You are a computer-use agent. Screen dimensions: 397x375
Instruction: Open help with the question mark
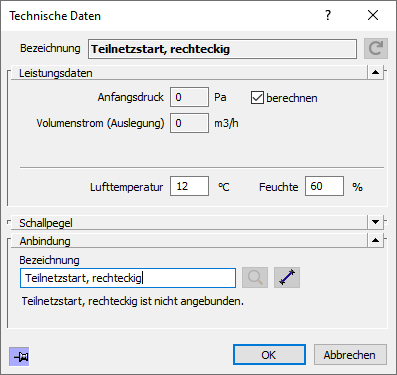328,15
